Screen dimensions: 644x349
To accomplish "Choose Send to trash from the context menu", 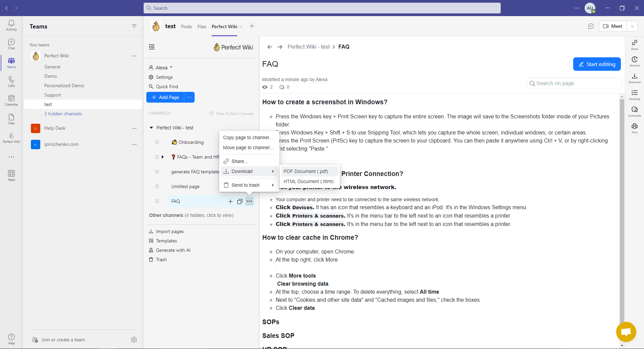I will click(245, 185).
